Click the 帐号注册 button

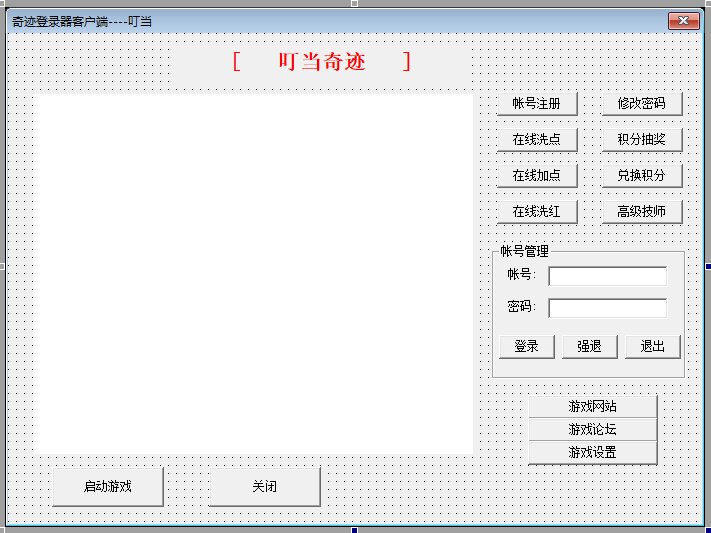click(x=537, y=103)
